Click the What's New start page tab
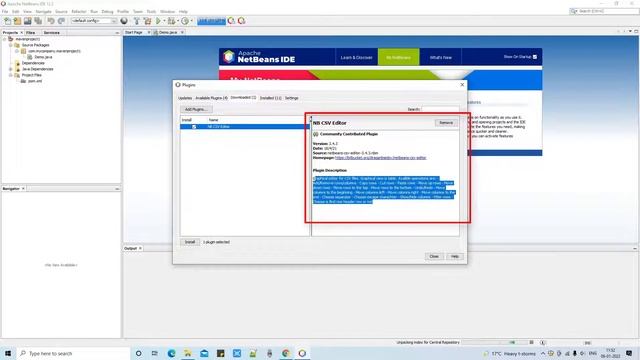640x360 pixels. pyautogui.click(x=441, y=58)
